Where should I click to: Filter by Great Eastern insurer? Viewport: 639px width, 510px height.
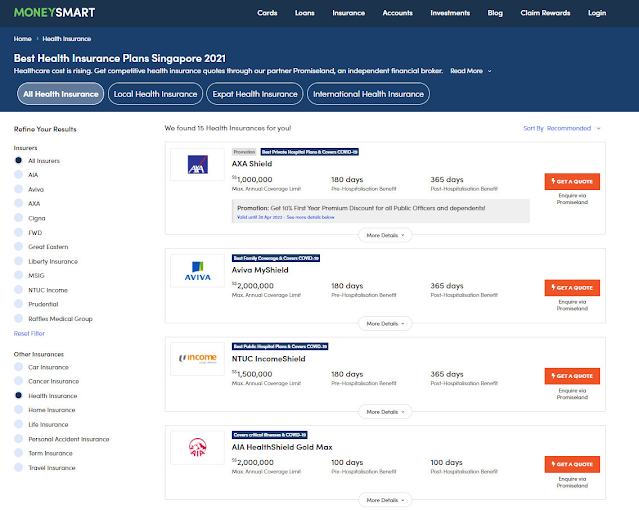[18, 247]
